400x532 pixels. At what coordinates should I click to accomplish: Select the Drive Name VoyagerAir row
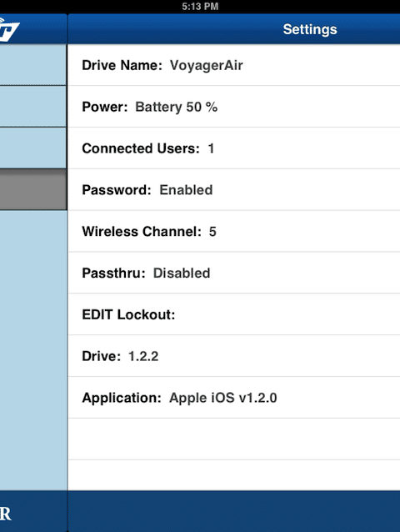[234, 65]
